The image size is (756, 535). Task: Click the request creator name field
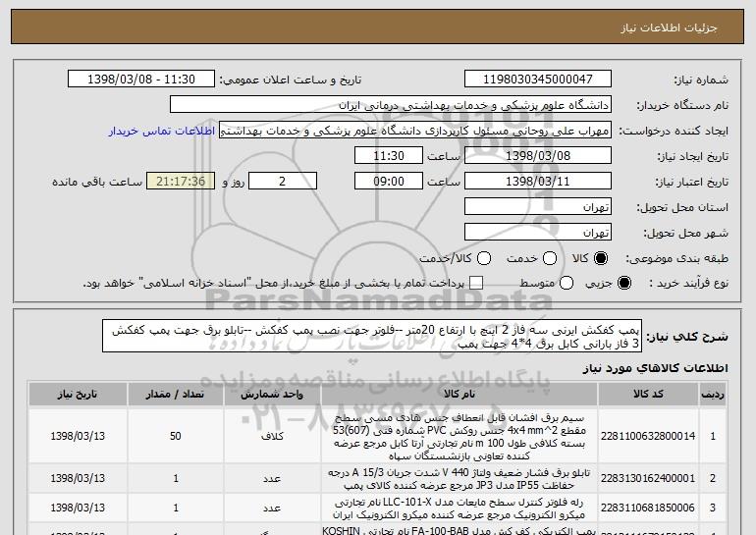pos(415,131)
